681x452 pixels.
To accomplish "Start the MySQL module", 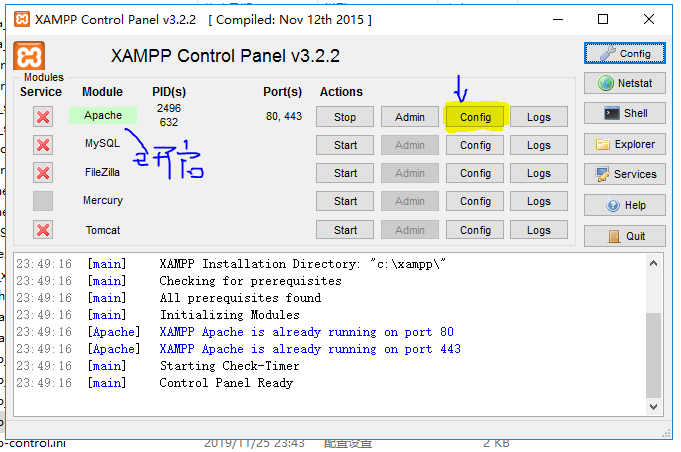I will pos(345,145).
